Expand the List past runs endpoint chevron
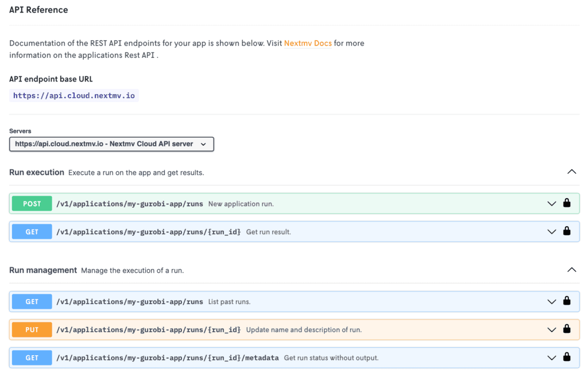The width and height of the screenshot is (588, 373). click(x=551, y=302)
